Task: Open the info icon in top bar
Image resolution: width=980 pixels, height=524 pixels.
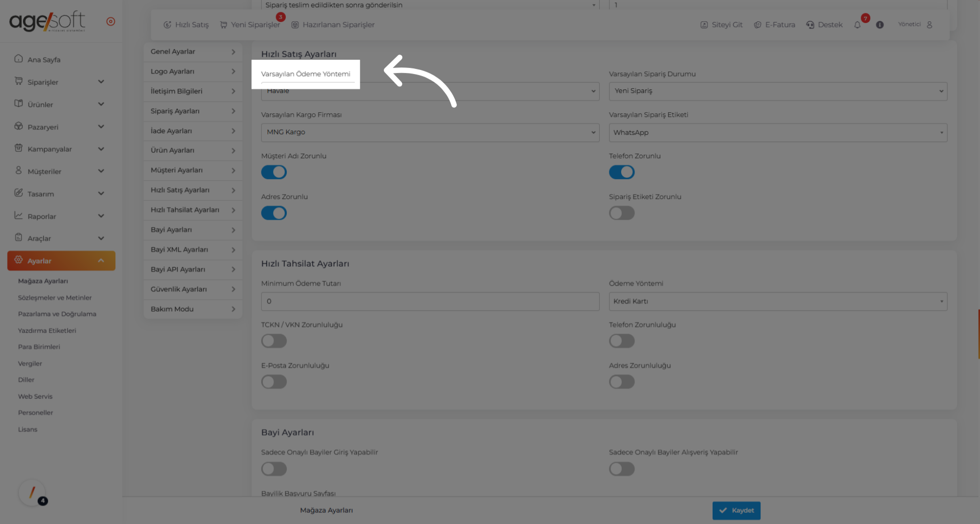Action: coord(879,25)
